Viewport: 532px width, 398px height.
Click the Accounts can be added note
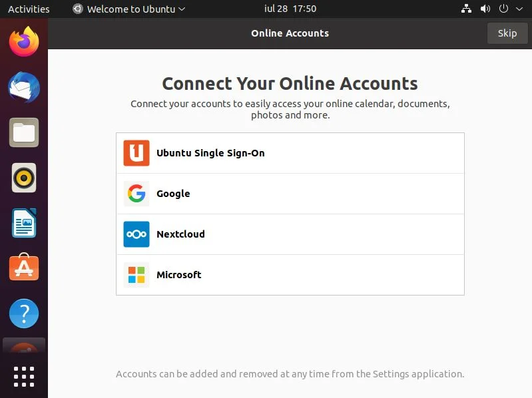coord(290,374)
